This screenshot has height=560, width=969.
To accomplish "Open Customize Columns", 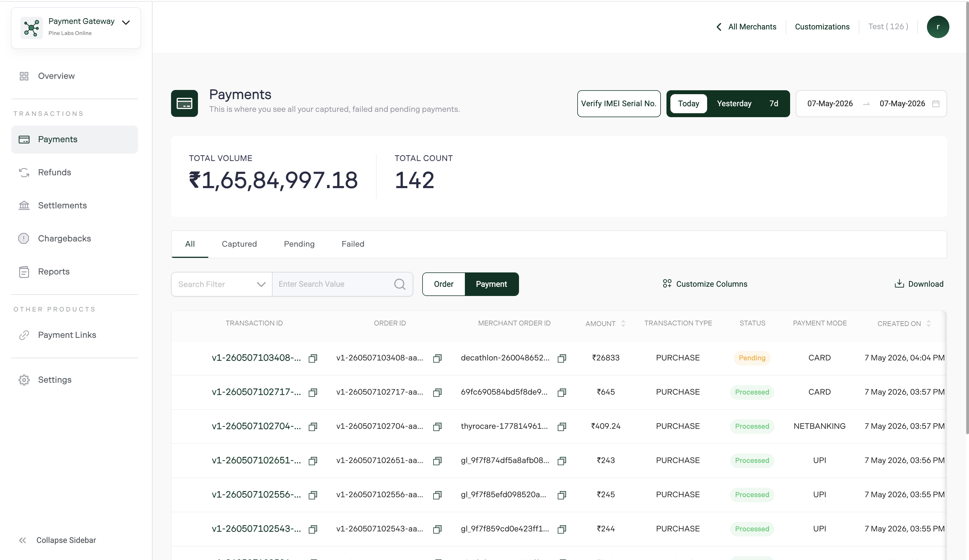I will pos(705,284).
